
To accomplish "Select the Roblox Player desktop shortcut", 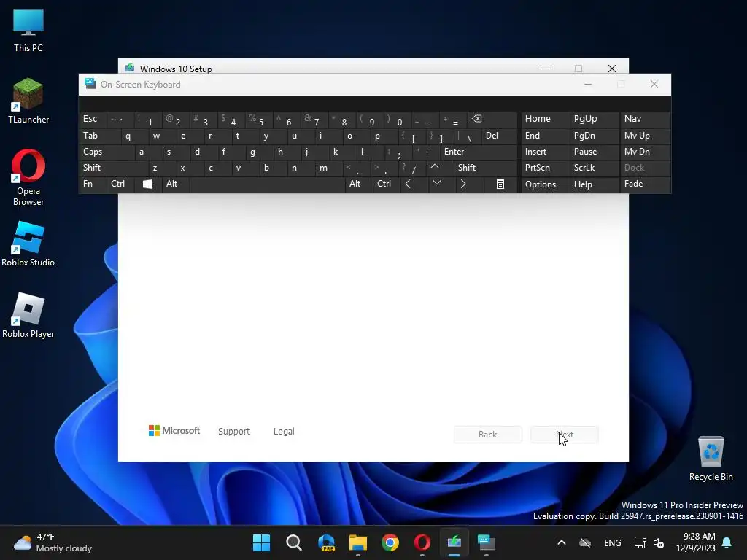I will tap(28, 315).
